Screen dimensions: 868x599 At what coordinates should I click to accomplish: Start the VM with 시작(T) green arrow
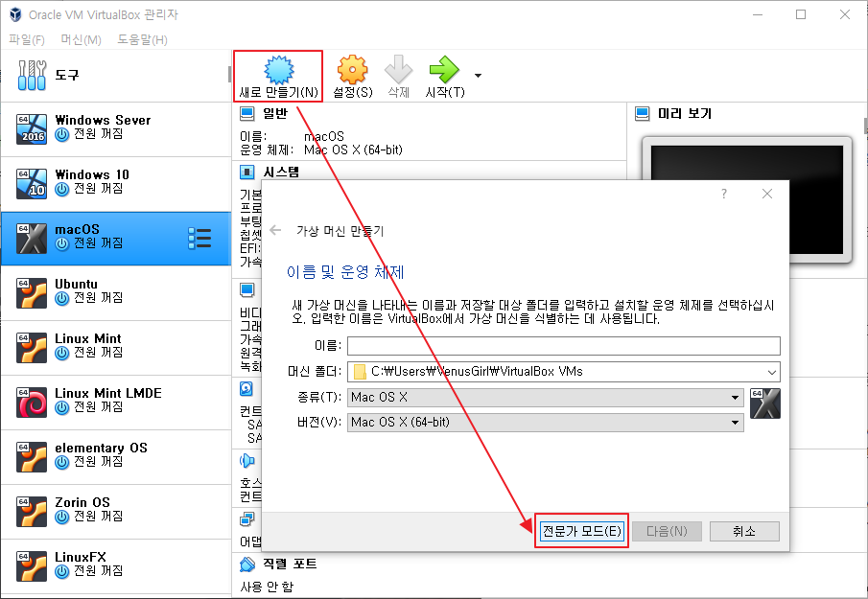(x=444, y=69)
